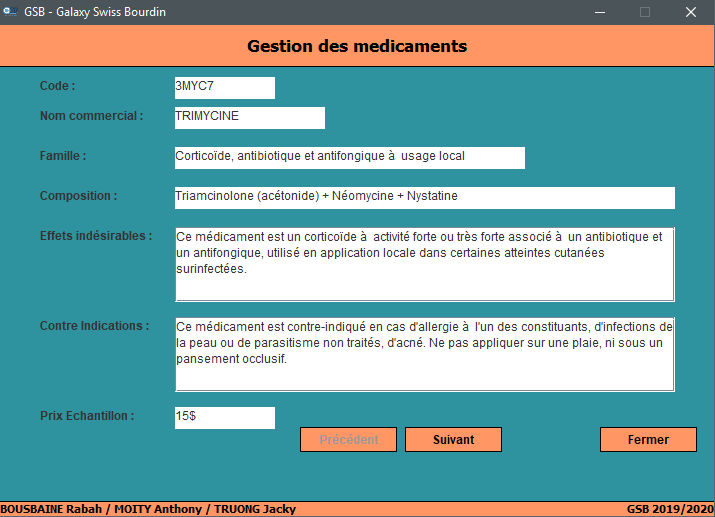Click the 'Code :' label
Screen dimensions: 715x517
(x=58, y=86)
